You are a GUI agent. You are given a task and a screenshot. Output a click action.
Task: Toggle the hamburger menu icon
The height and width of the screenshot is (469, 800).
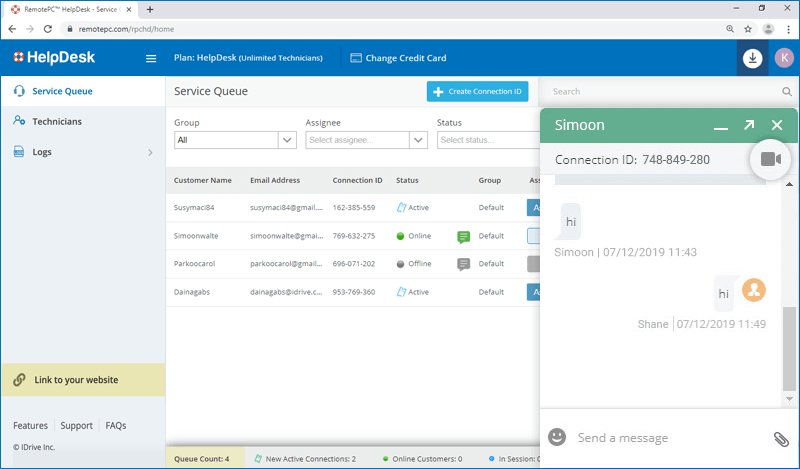151,59
